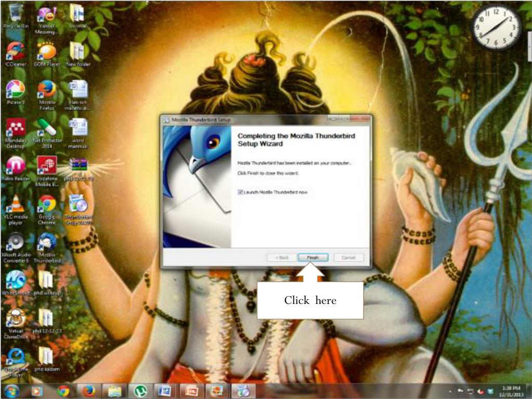This screenshot has height=399, width=532.
Task: Click Finish in the Thunderbird setup wizard
Action: [313, 258]
